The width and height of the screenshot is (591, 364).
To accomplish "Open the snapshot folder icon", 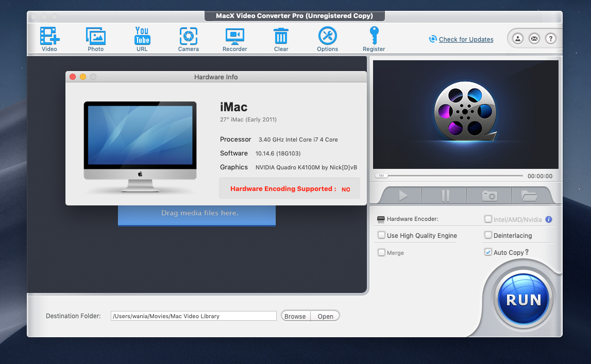I will (x=529, y=195).
